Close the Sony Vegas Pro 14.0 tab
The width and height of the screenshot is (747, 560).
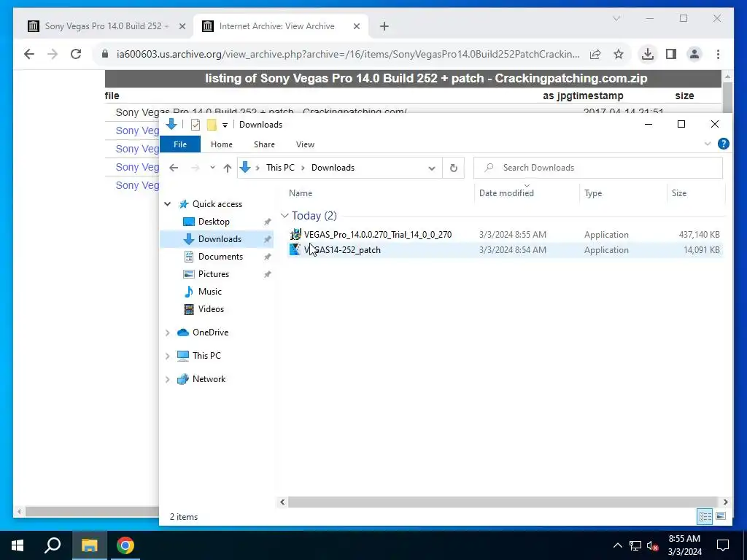(x=182, y=26)
